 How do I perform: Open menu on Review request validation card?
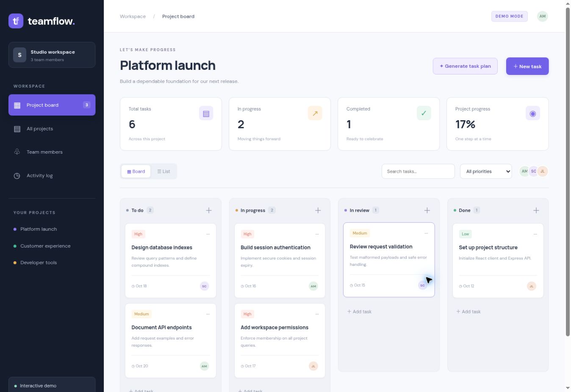426,233
